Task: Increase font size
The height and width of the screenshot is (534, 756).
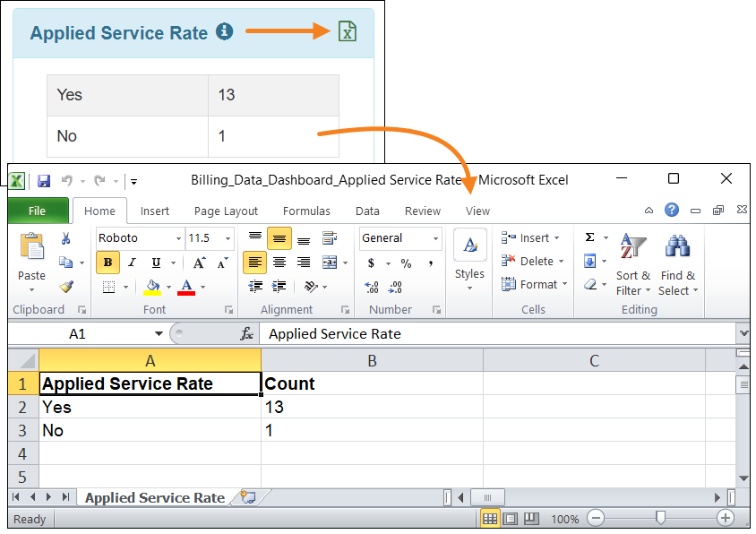Action: [x=199, y=263]
